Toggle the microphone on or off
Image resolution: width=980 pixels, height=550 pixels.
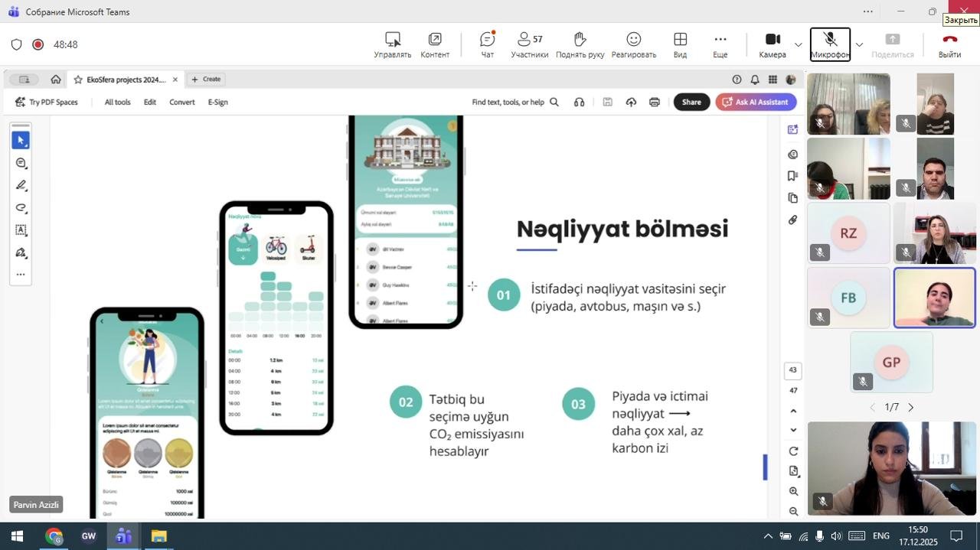click(x=830, y=44)
